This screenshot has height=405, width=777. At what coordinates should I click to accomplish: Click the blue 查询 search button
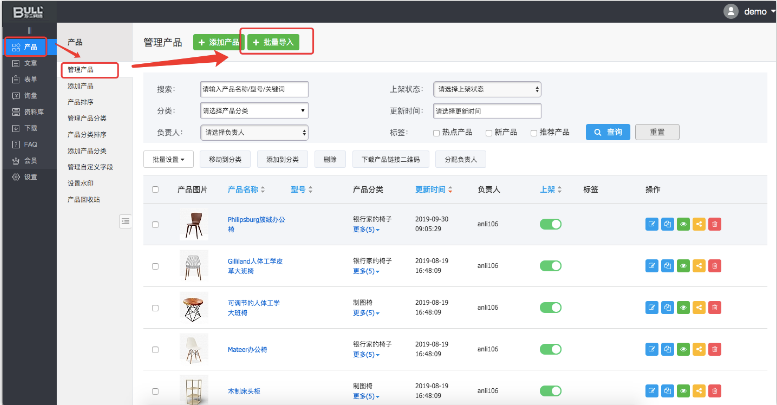click(x=608, y=132)
